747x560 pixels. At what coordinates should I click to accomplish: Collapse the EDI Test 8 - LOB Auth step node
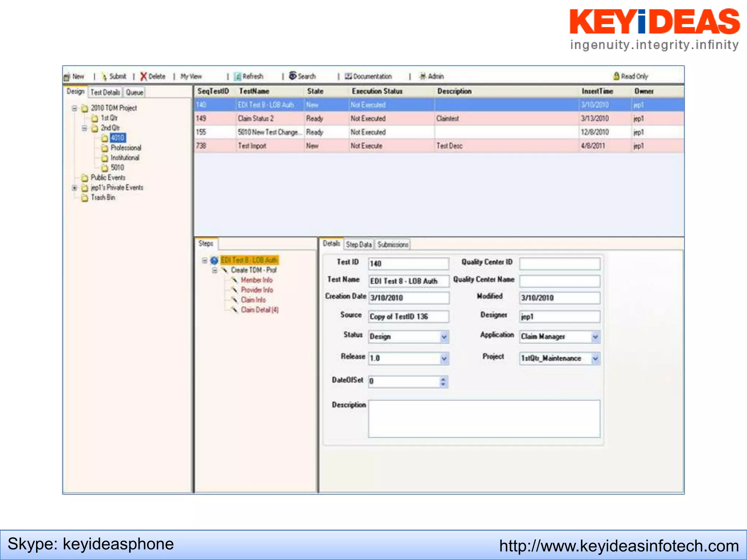tap(205, 260)
